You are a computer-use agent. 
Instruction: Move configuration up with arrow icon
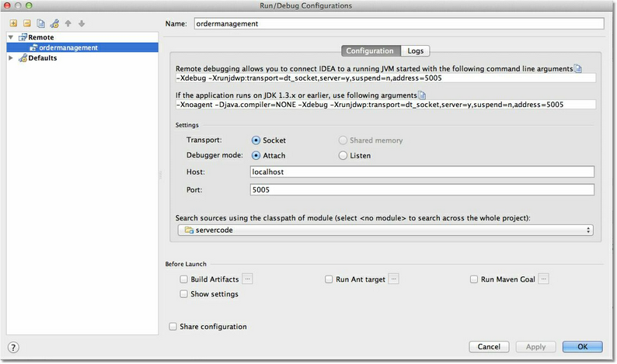click(x=68, y=23)
